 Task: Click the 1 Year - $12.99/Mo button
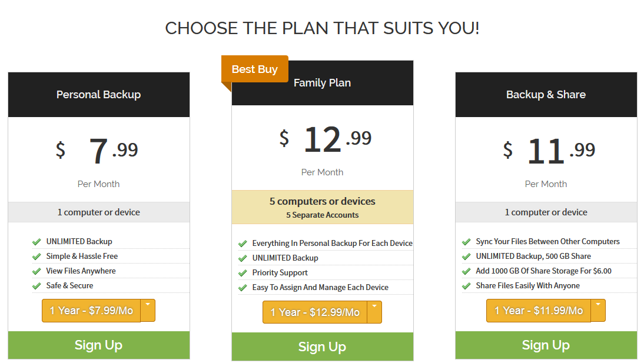(315, 312)
